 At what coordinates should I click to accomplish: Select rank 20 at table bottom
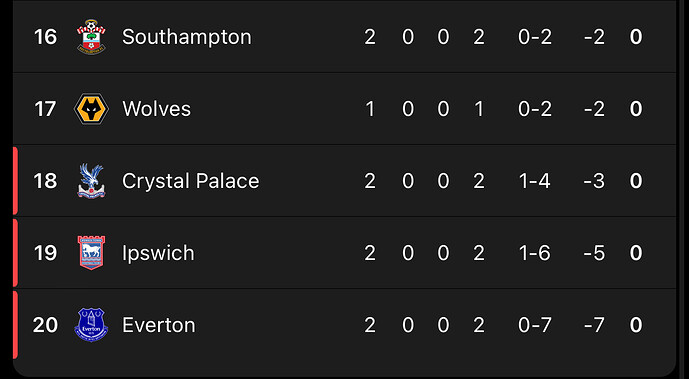click(x=45, y=325)
